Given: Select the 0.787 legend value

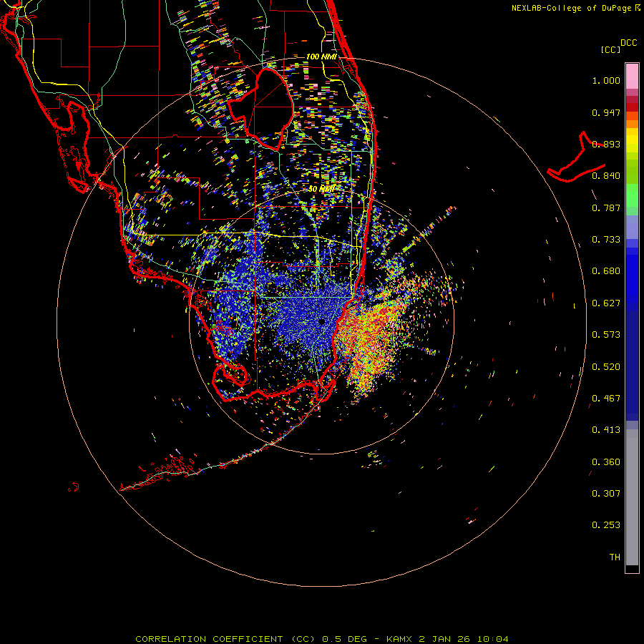Looking at the screenshot, I should point(606,208).
